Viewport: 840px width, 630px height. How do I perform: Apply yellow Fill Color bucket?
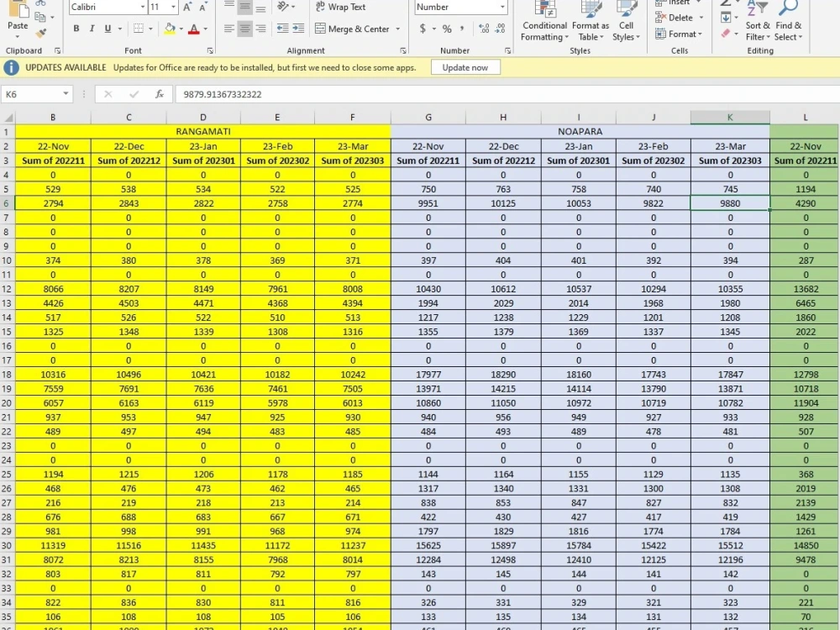(x=170, y=29)
